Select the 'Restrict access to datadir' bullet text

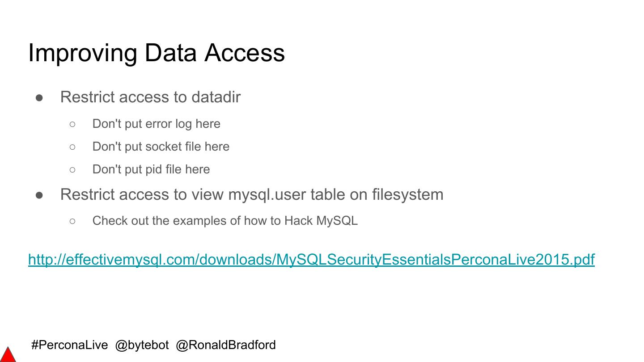(150, 97)
